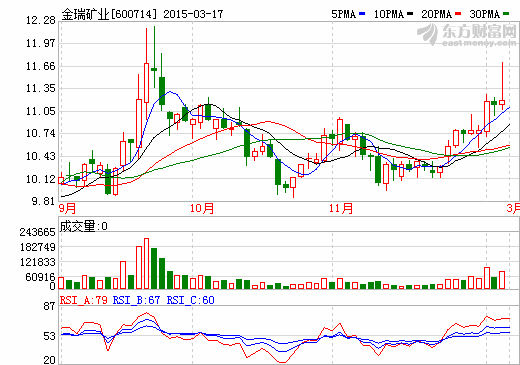This screenshot has width=520, height=365.
Task: Click the 10.43 price axis label
Action: [x=41, y=156]
